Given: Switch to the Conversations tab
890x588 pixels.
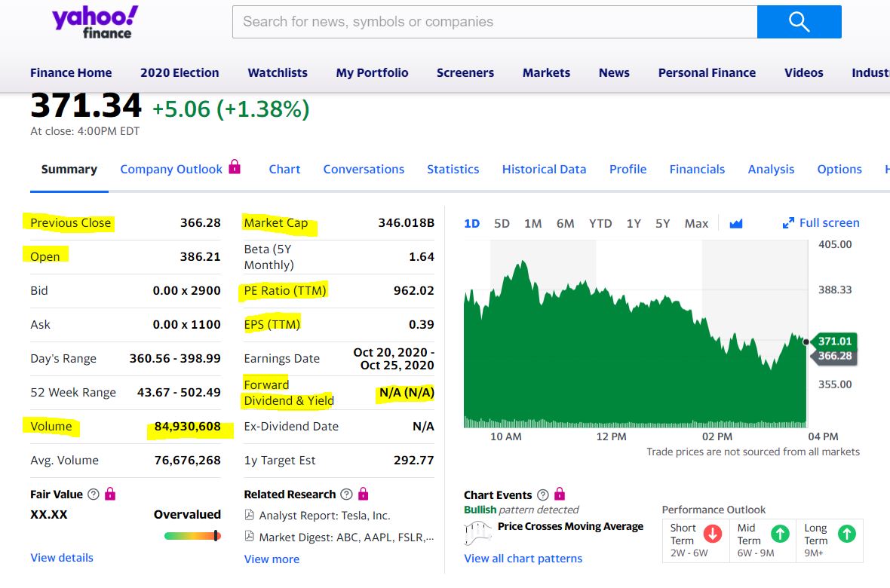Looking at the screenshot, I should 364,169.
